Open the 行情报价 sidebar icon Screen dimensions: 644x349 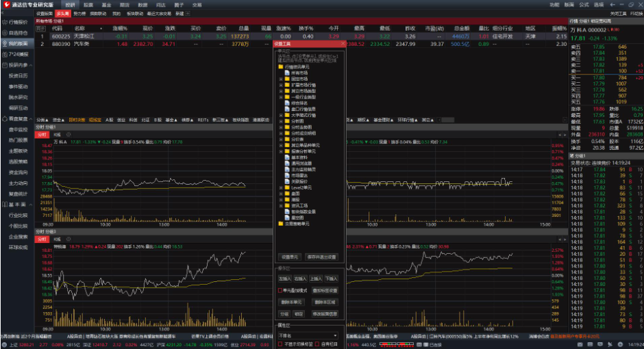pyautogui.click(x=5, y=22)
